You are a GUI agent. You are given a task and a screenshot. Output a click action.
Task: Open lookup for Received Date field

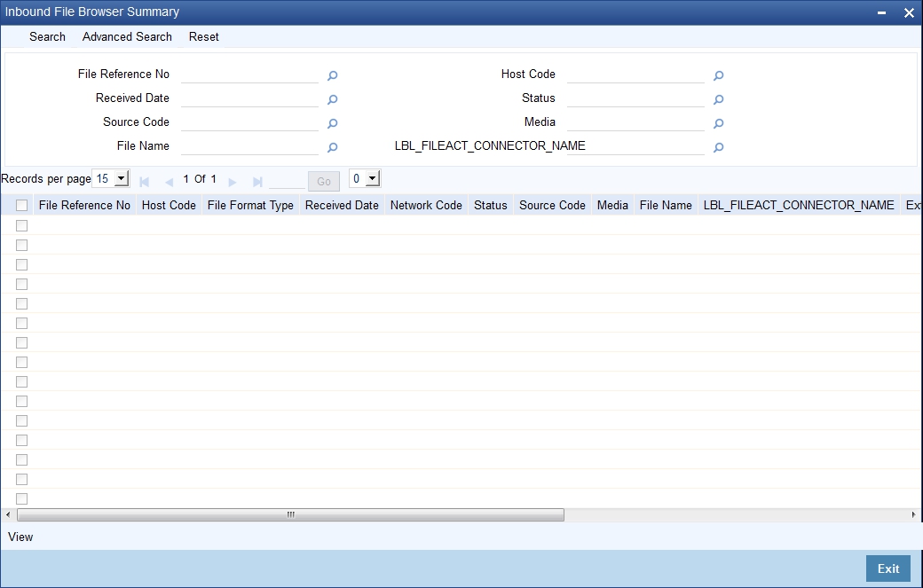pos(333,99)
